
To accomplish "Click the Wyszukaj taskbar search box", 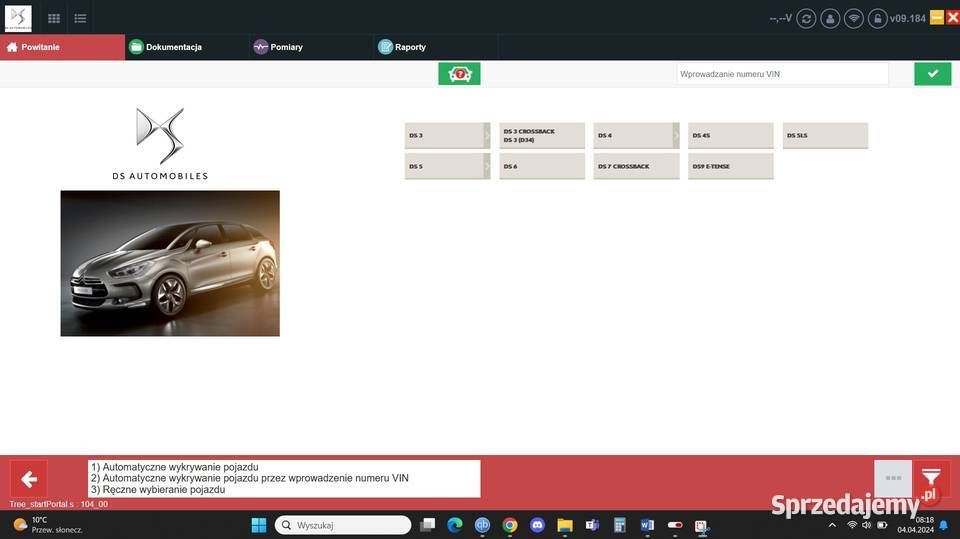I will [x=343, y=525].
